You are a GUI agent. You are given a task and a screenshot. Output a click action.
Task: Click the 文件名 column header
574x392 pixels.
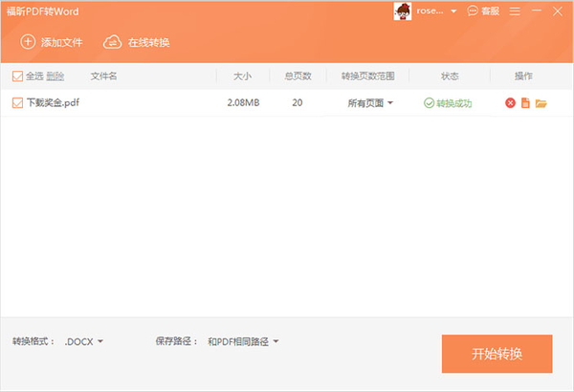click(x=103, y=76)
